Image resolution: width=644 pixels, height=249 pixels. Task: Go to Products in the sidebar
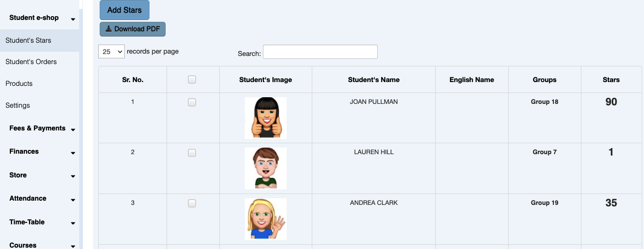(x=19, y=83)
